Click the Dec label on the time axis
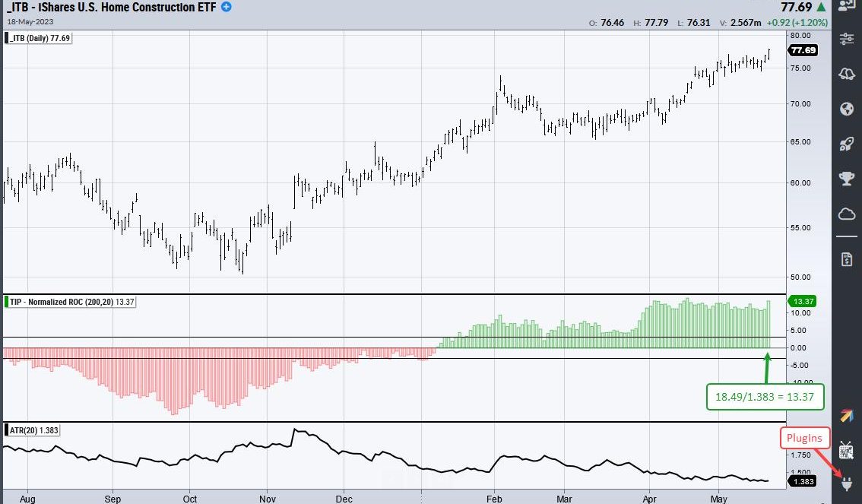This screenshot has height=504, width=862. (x=344, y=499)
